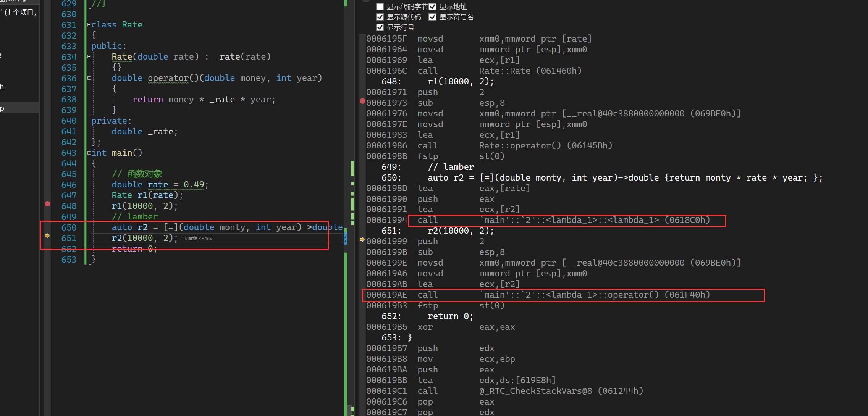The height and width of the screenshot is (416, 868).
Task: Disable the 显示符号名 checkbox
Action: pos(432,17)
